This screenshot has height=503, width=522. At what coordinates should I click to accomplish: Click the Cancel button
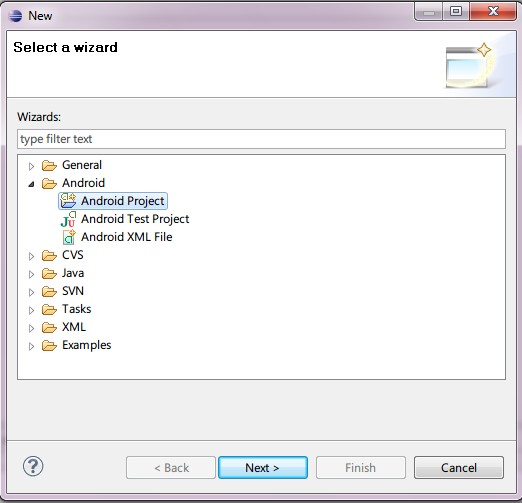(x=459, y=468)
